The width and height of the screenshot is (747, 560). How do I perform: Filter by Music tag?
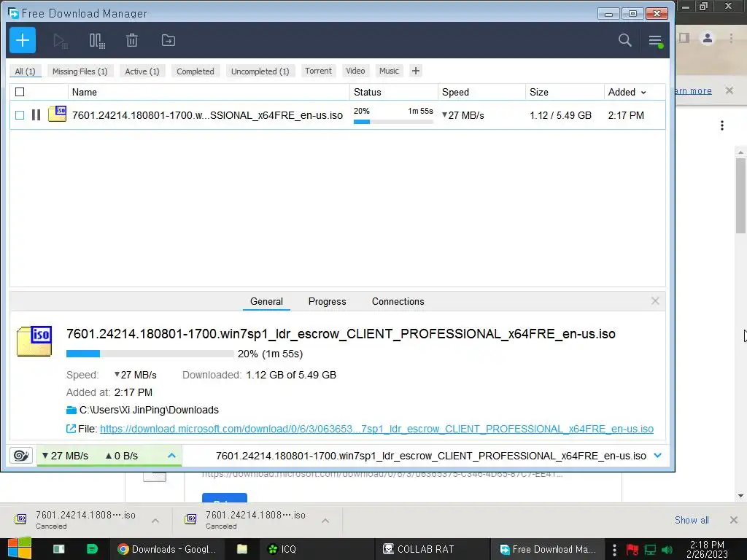(389, 71)
